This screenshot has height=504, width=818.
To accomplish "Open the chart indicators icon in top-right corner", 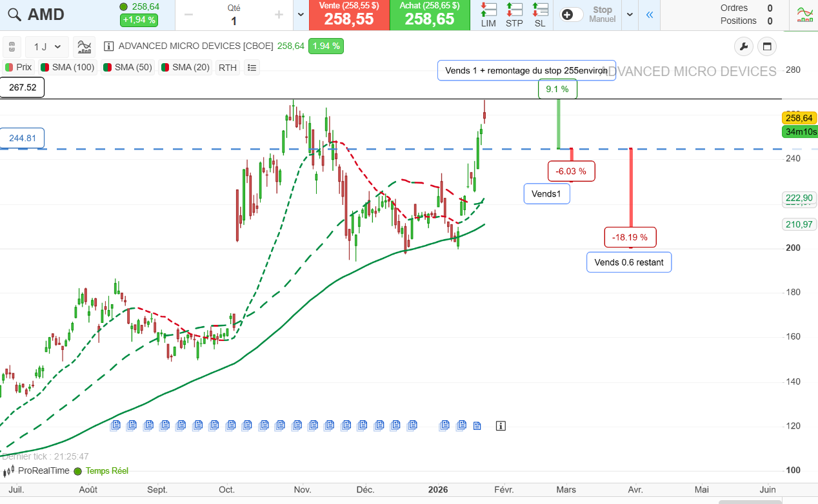I will click(x=804, y=15).
